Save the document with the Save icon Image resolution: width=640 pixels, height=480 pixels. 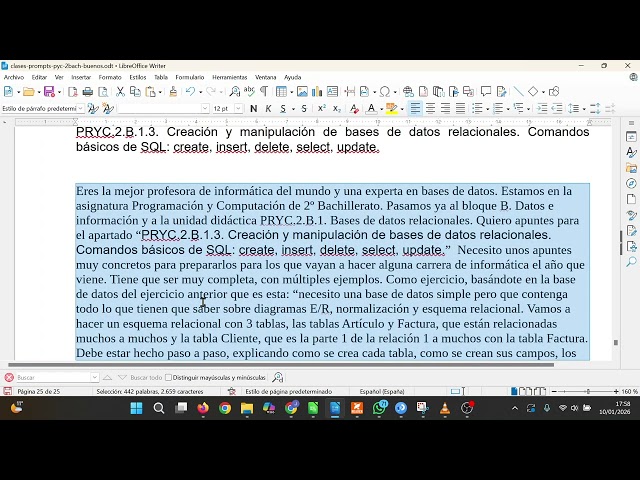[49, 92]
